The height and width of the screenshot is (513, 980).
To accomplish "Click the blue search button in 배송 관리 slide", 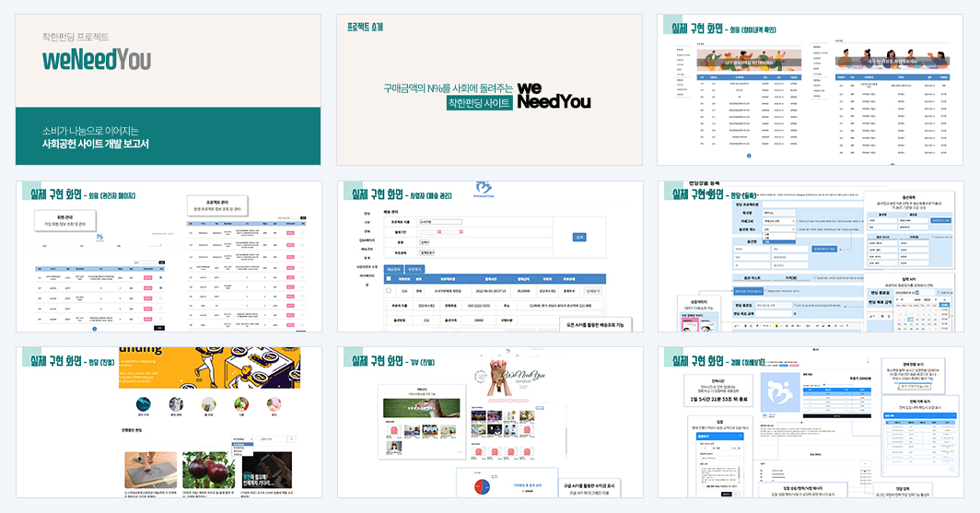I will click(x=579, y=238).
